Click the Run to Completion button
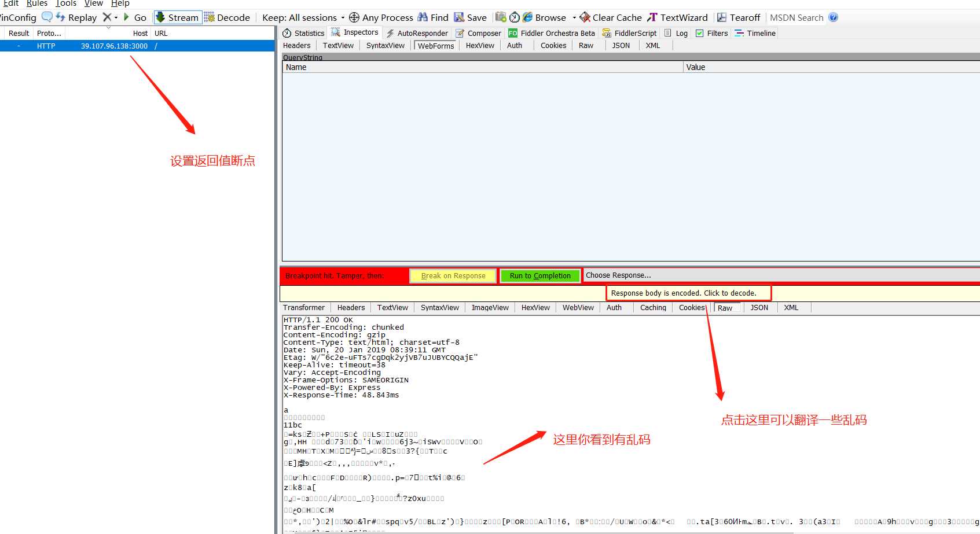Screen dimensions: 980x534 click(540, 276)
